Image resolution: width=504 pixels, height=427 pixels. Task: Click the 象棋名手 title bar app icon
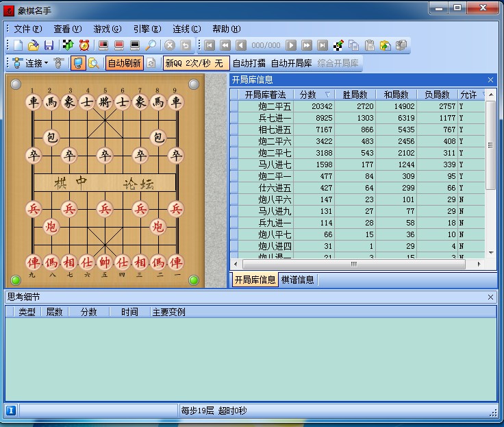[9, 10]
